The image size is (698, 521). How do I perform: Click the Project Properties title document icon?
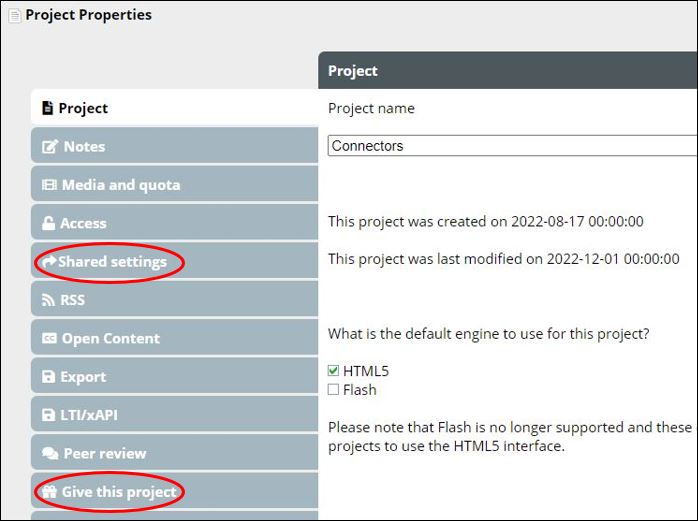tap(14, 16)
